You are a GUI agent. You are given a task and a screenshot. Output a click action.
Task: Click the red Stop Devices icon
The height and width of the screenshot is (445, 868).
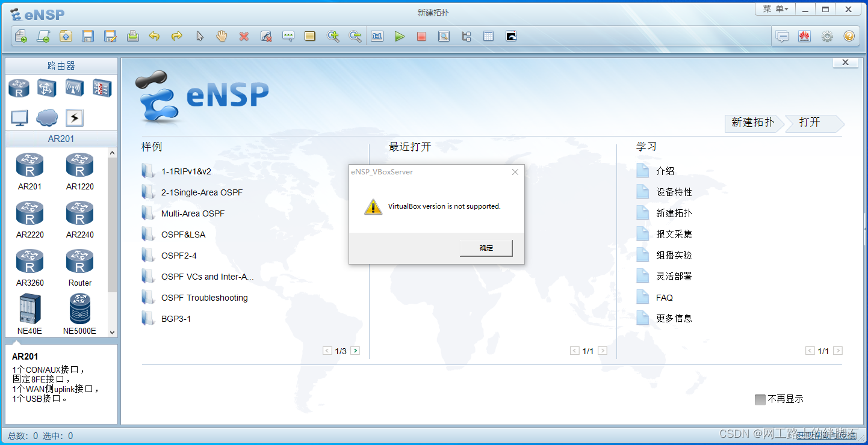click(x=421, y=37)
